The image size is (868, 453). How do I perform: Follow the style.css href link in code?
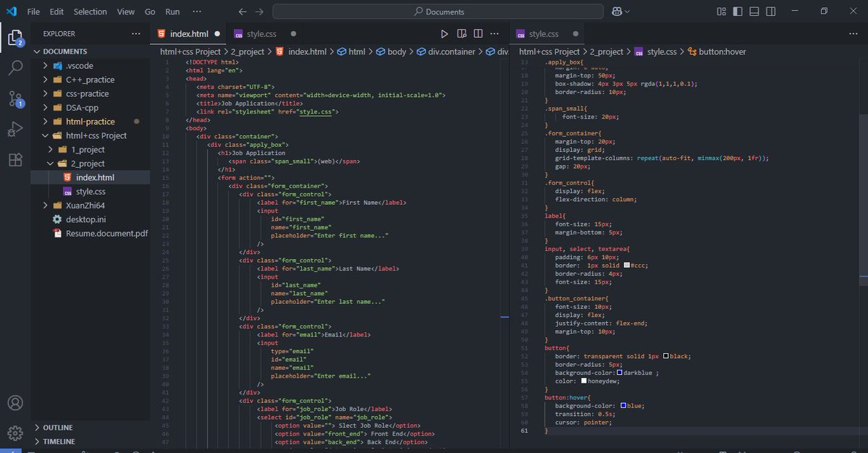(x=316, y=111)
